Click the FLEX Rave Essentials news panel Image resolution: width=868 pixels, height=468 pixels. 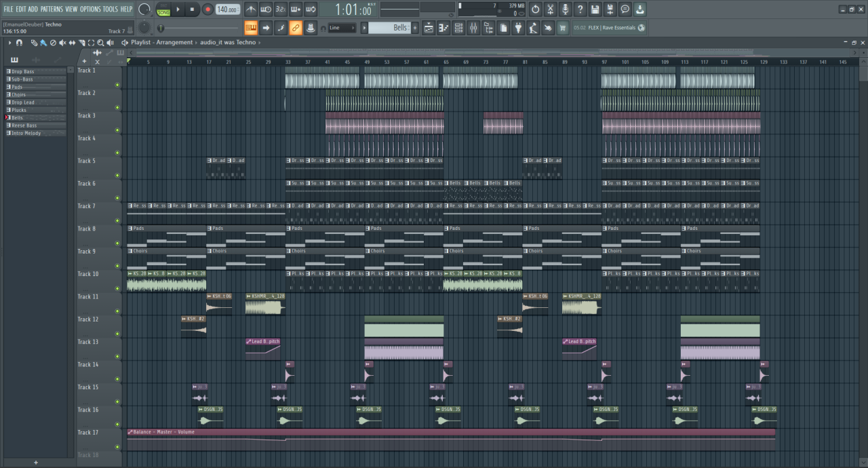point(608,28)
